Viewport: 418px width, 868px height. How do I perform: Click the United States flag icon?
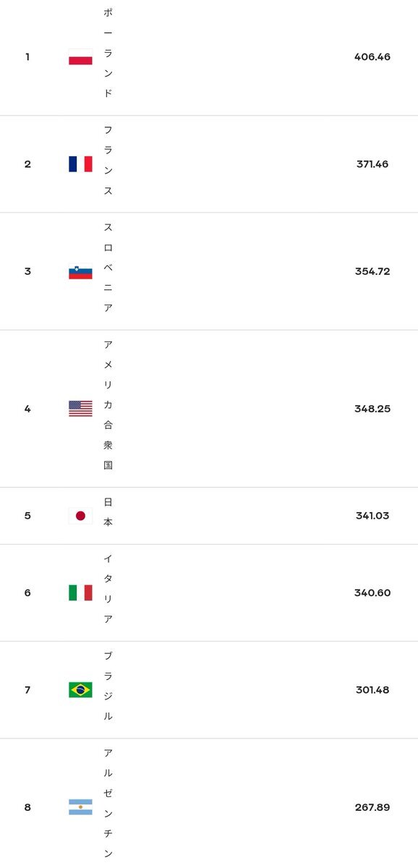pyautogui.click(x=80, y=409)
